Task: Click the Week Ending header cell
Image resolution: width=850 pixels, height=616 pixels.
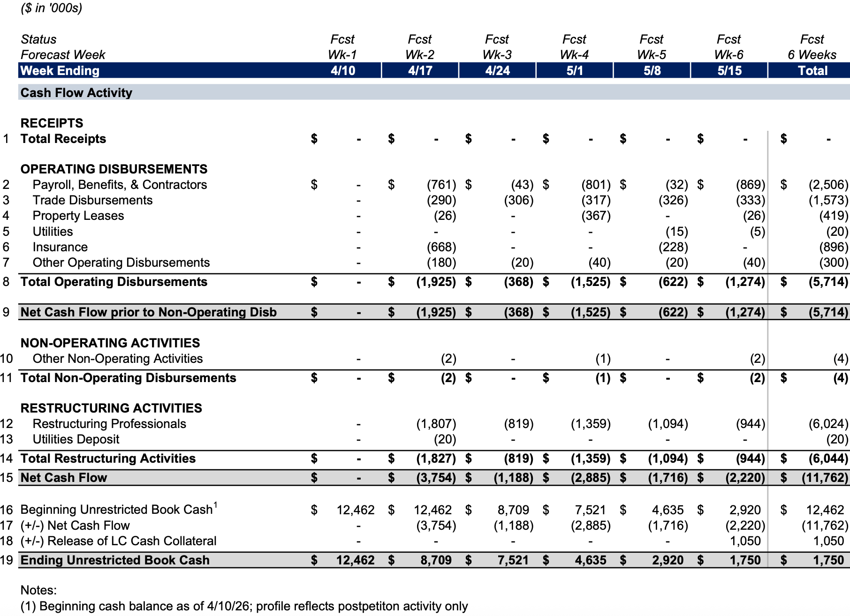Action: (60, 71)
